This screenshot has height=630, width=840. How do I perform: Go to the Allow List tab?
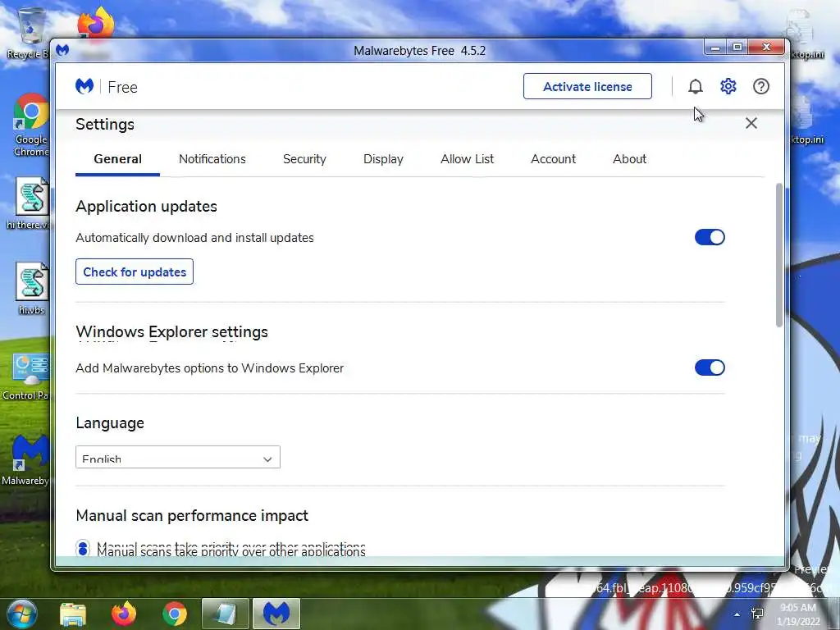[467, 159]
